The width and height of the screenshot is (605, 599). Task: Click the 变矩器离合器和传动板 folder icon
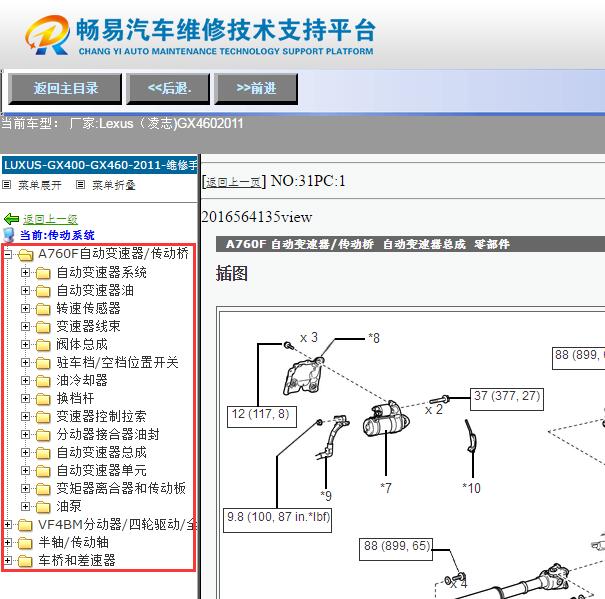pyautogui.click(x=43, y=489)
